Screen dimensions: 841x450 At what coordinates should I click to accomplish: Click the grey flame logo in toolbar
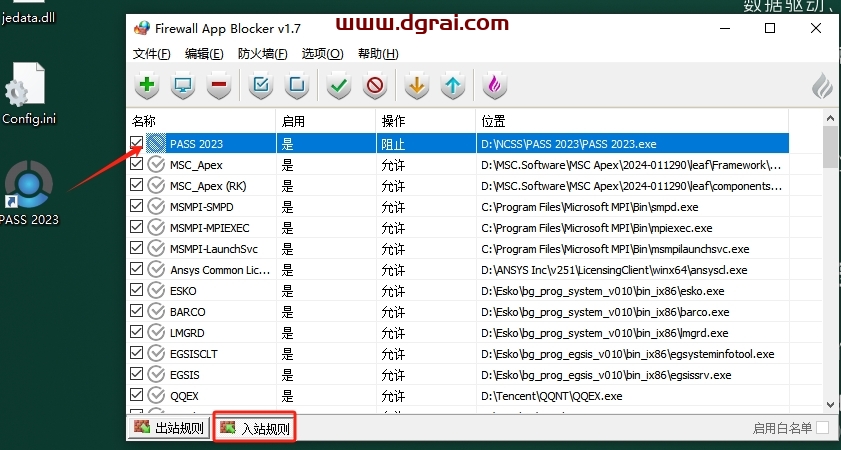coord(822,86)
